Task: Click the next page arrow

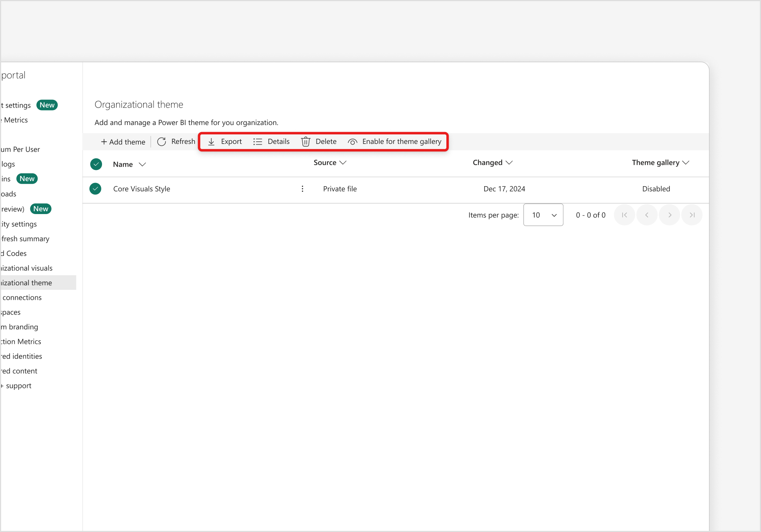Action: (669, 215)
